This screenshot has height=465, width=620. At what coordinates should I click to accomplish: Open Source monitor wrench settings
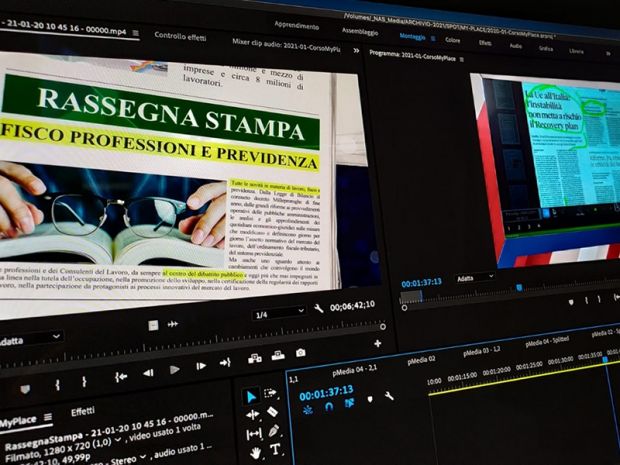coord(319,308)
